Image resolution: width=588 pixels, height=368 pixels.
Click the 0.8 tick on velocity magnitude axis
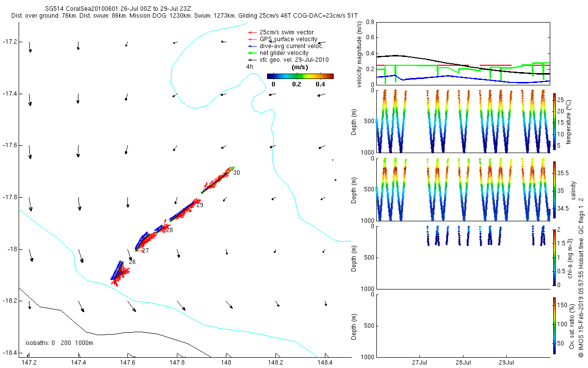(x=370, y=23)
